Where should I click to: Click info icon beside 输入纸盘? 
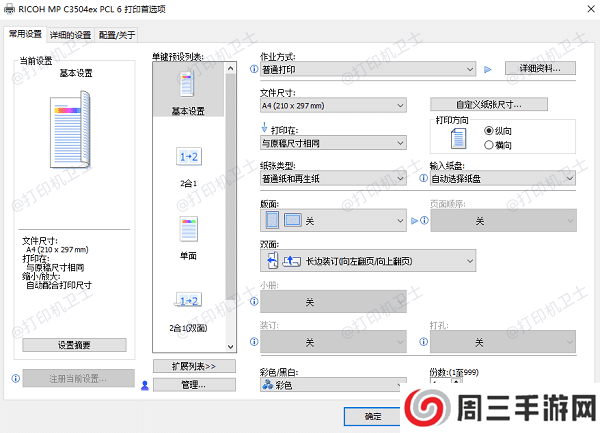423,178
